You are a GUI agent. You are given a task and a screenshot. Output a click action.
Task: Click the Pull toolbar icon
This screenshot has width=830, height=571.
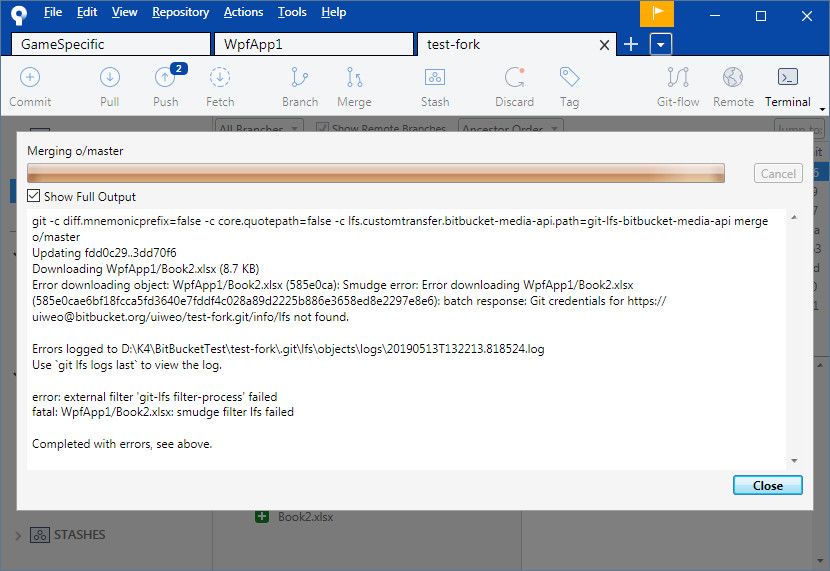click(110, 77)
